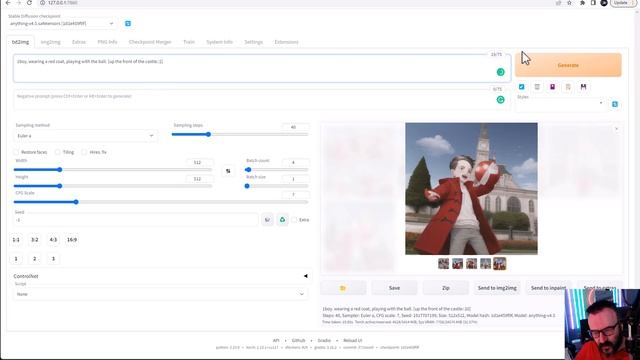Set aspect ratio to 1:1
Screen dimensions: 640x360
tap(16, 240)
